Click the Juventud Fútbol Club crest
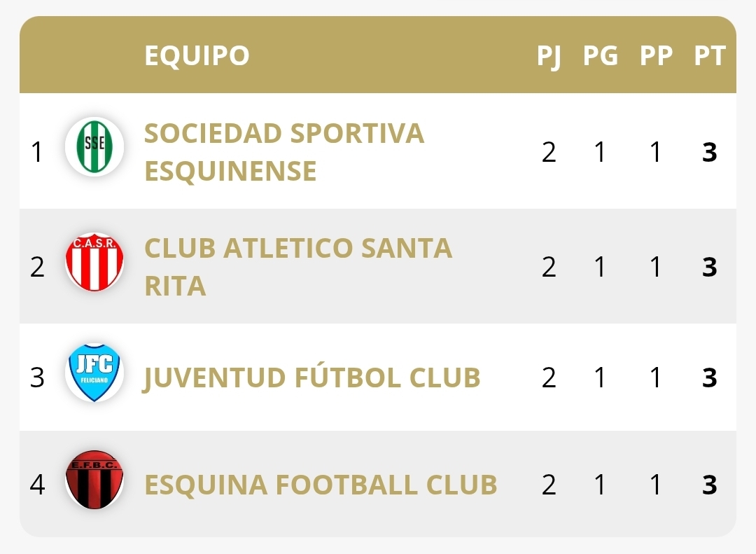This screenshot has width=756, height=554. coord(94,373)
